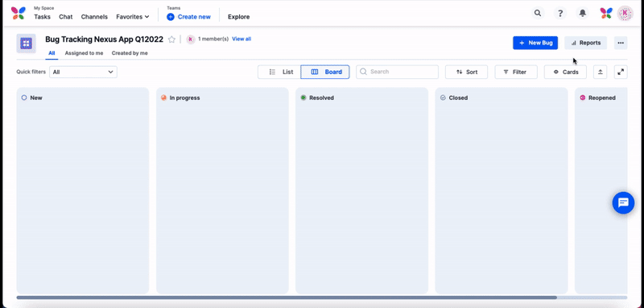Screen dimensions: 644x308
Task: Open the Chat menu item
Action: click(x=66, y=17)
